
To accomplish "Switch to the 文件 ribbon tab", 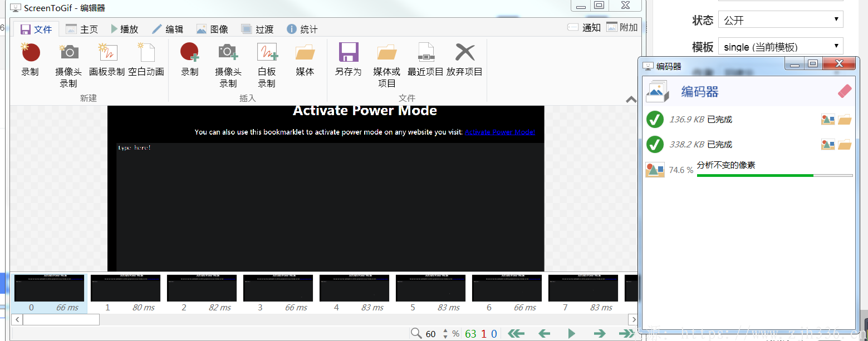I will click(36, 29).
